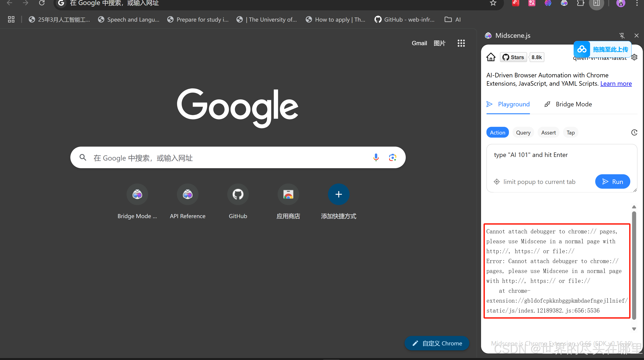
Task: Bookmark this page with the star icon
Action: pyautogui.click(x=493, y=3)
